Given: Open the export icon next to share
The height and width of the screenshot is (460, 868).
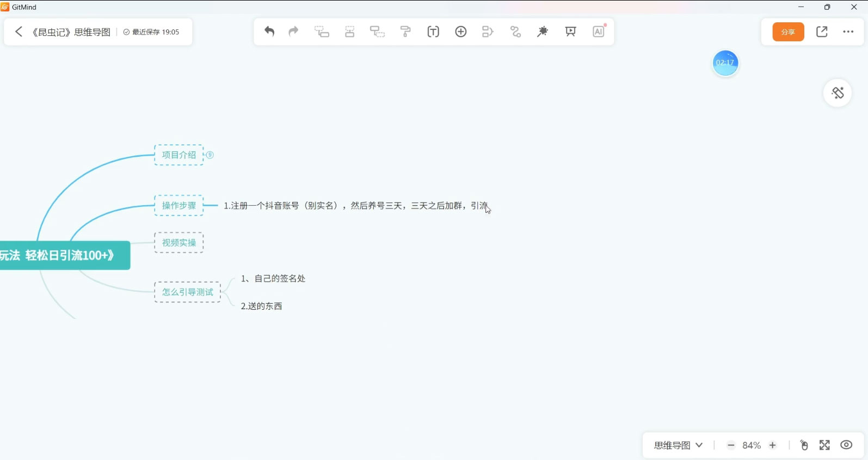Looking at the screenshot, I should click(x=822, y=32).
